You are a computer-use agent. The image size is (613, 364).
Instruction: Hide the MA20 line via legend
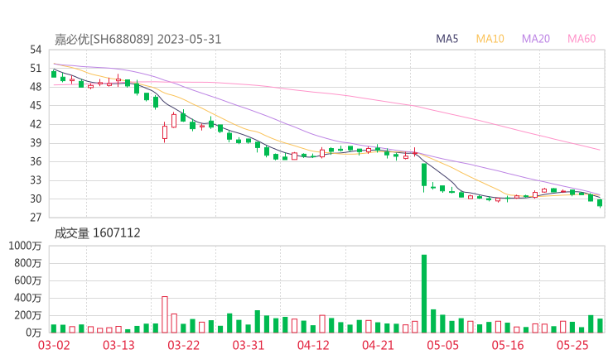(x=537, y=39)
